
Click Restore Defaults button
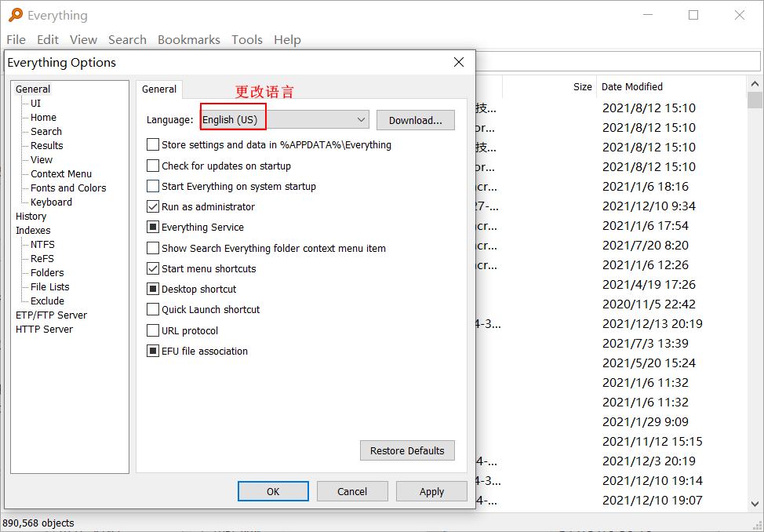[407, 450]
